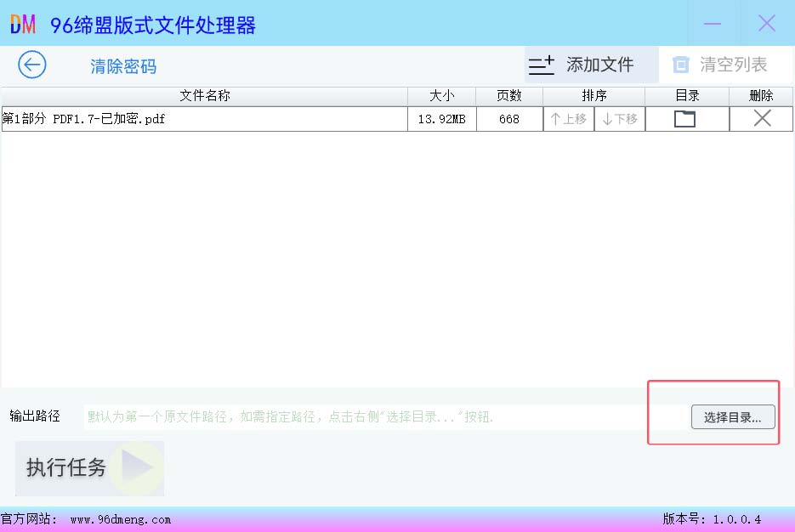Click the 清除密码 page title
Viewport: 795px width, 532px height.
[123, 67]
